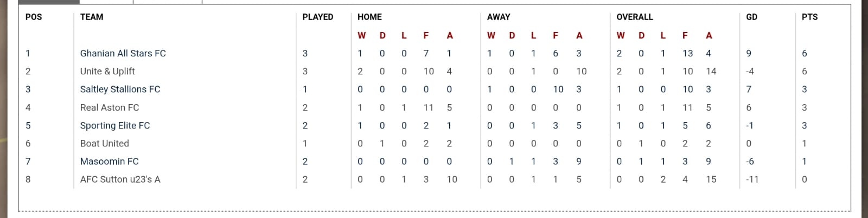The image size is (868, 218).
Task: Select the OVERALL section header
Action: point(635,17)
